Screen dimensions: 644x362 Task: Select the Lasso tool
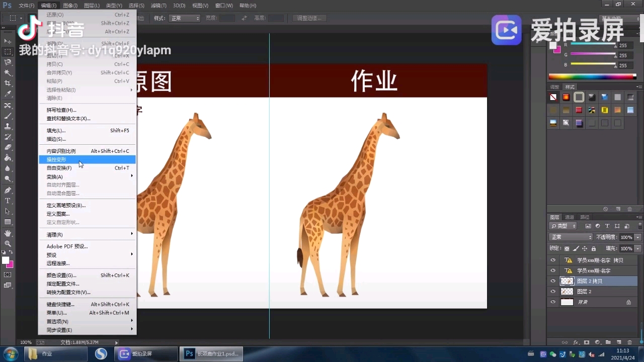pos(7,62)
